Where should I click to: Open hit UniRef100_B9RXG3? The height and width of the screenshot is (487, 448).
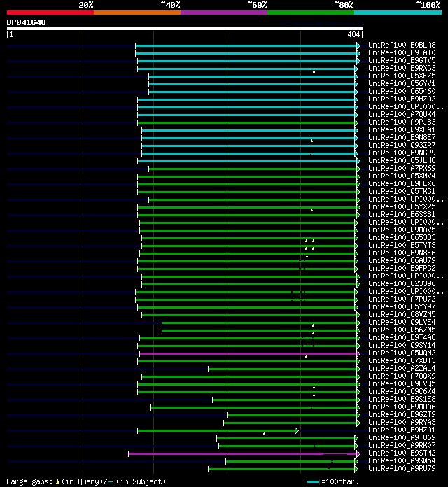(x=402, y=68)
